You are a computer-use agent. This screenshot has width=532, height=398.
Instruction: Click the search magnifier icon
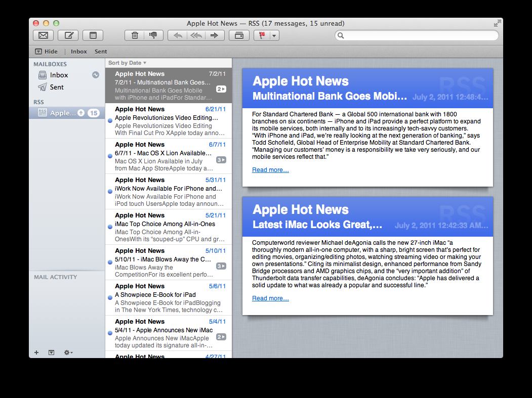(x=341, y=35)
